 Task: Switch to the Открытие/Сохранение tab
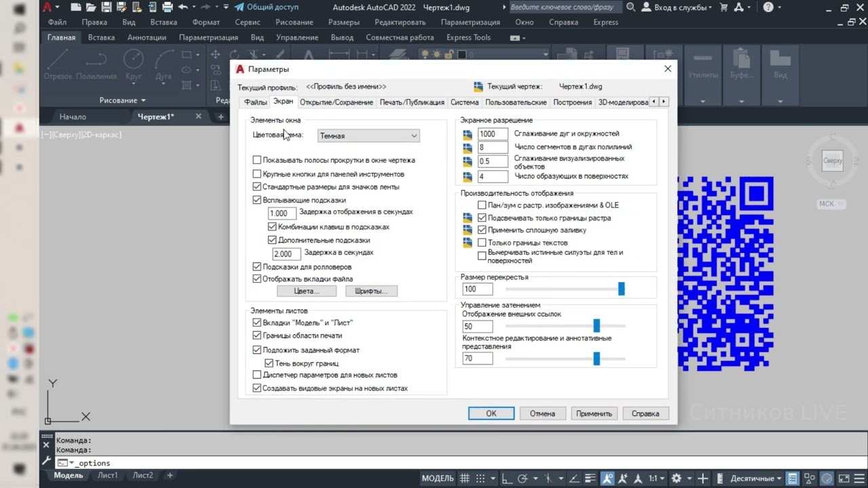[336, 102]
